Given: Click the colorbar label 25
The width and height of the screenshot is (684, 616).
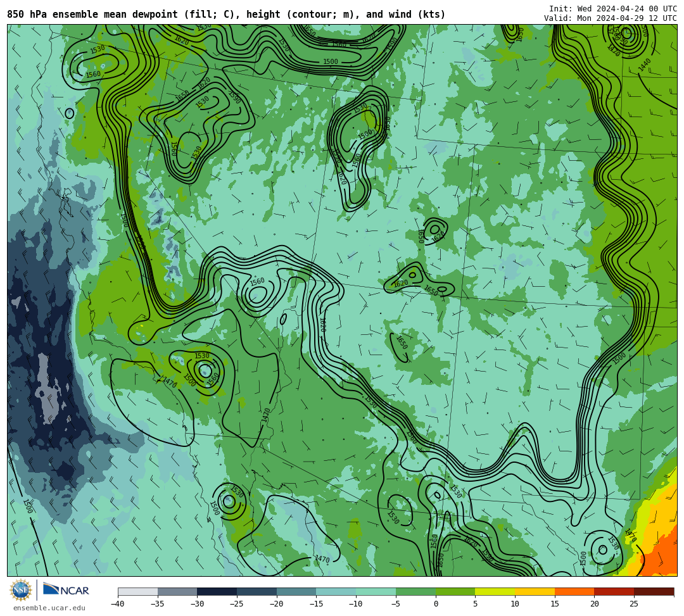Looking at the screenshot, I should [634, 604].
